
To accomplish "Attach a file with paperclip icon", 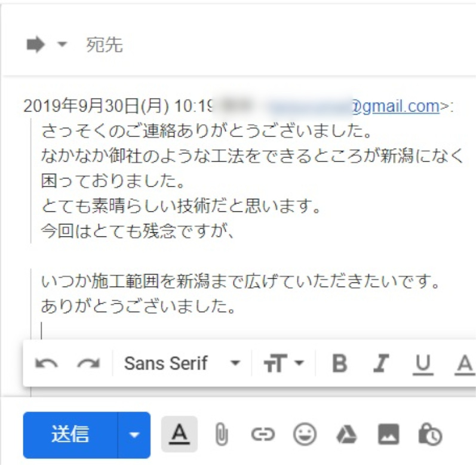I will [222, 435].
